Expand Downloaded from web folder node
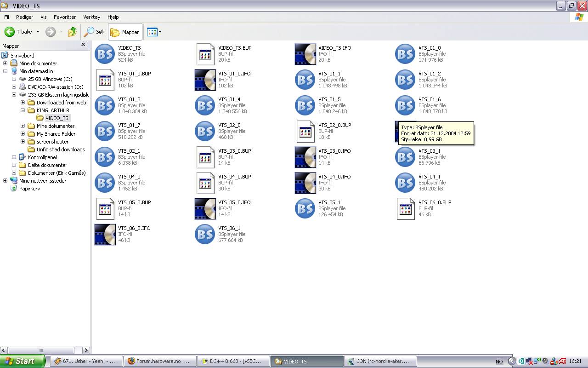The width and height of the screenshot is (588, 368). coord(23,103)
